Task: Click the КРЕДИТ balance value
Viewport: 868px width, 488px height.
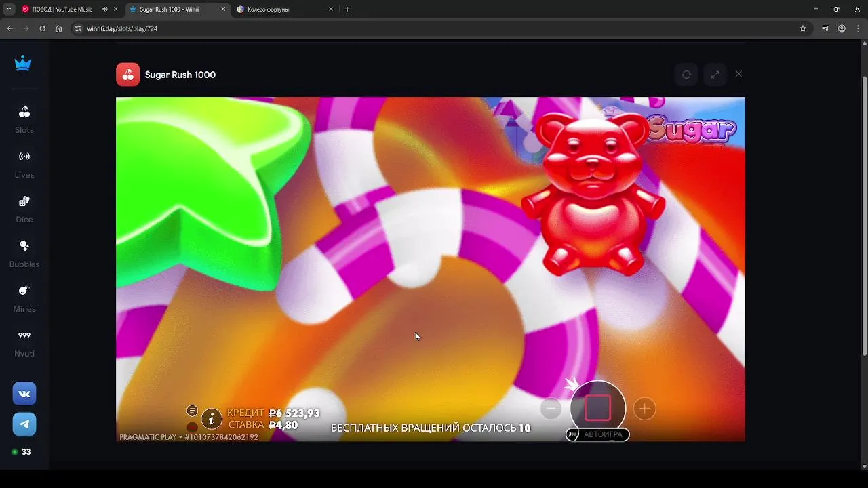Action: tap(294, 413)
